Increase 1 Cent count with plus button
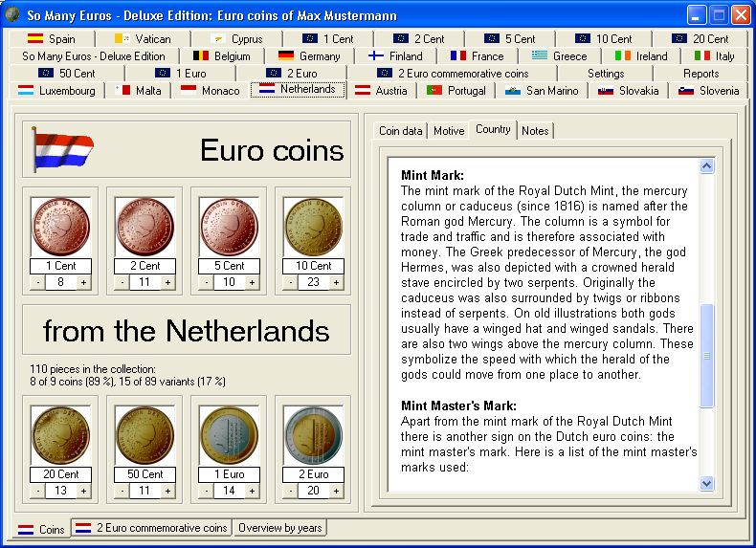The width and height of the screenshot is (756, 548). coord(83,282)
